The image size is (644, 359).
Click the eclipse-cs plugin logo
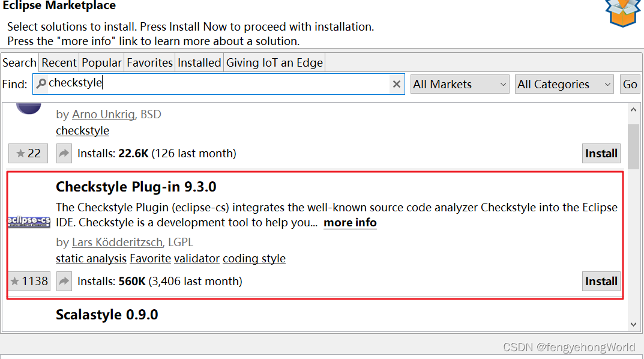[29, 222]
